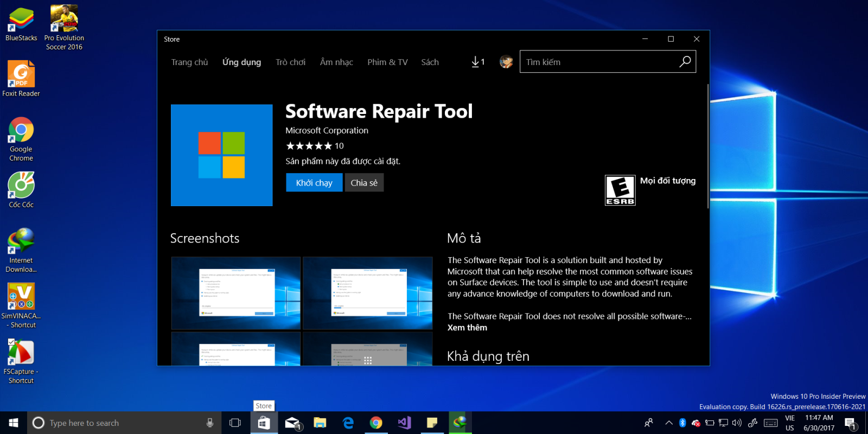Viewport: 868px width, 434px height.
Task: Click the ESRB rating badge
Action: pos(620,190)
